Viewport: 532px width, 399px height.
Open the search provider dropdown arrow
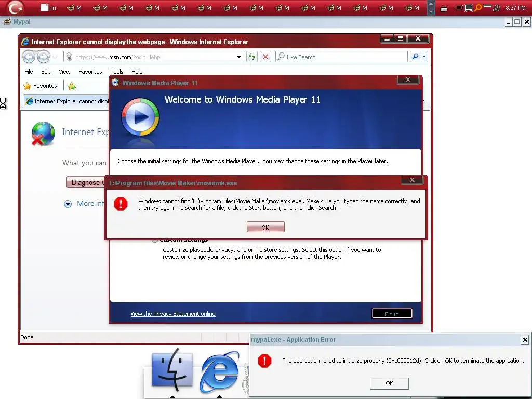pos(424,57)
